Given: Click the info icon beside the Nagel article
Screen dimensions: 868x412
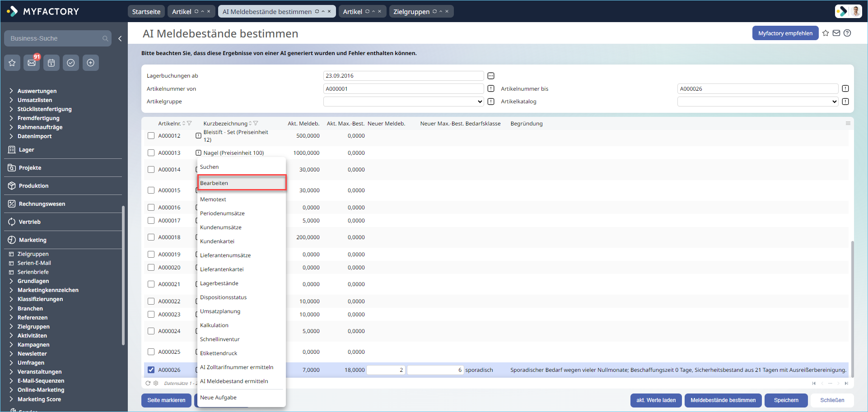Looking at the screenshot, I should pos(198,153).
